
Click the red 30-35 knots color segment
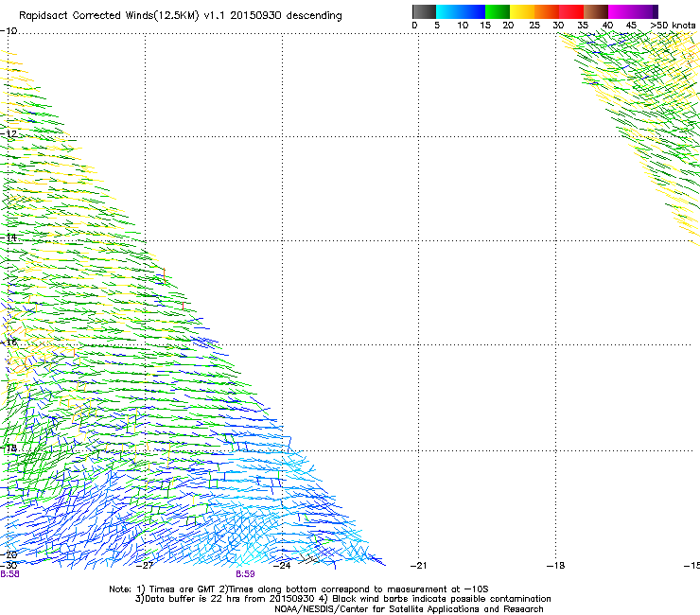click(x=571, y=11)
